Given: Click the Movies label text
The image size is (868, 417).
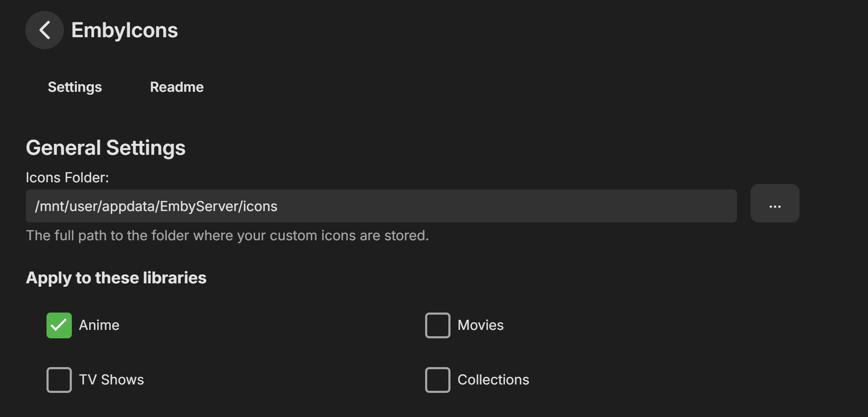Looking at the screenshot, I should (480, 325).
